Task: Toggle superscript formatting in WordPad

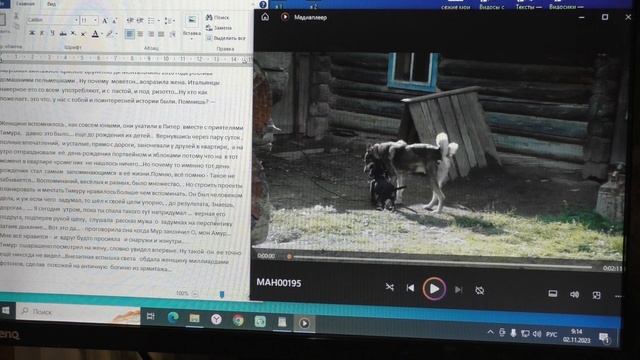Action: [83, 34]
